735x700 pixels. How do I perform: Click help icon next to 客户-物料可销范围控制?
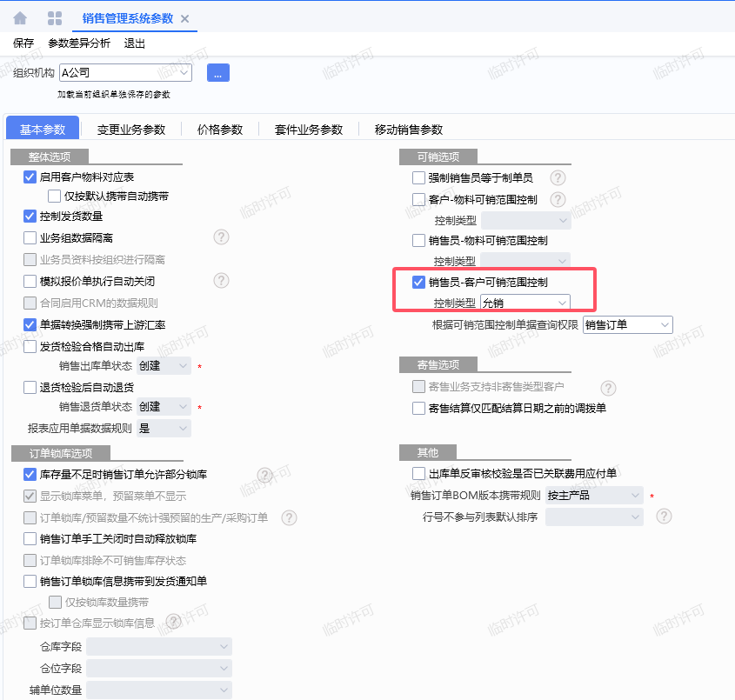[558, 199]
